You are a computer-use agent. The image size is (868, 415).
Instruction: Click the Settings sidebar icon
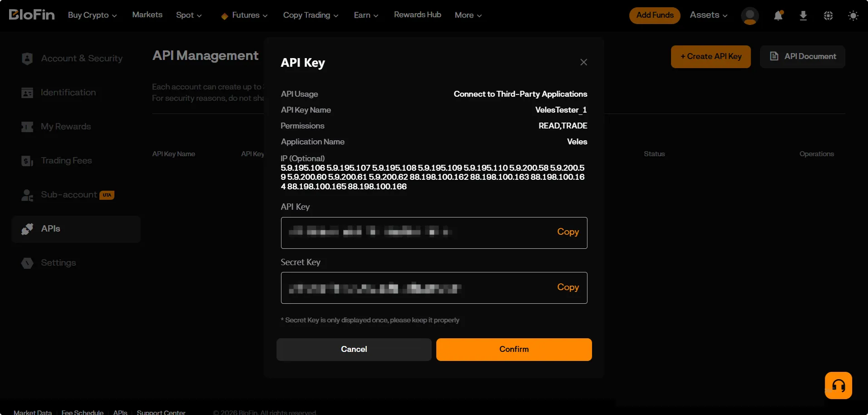pos(27,263)
